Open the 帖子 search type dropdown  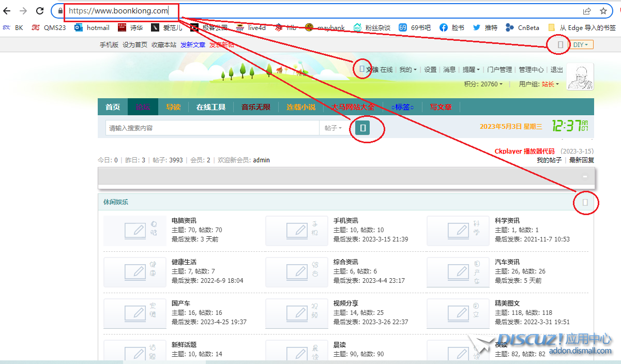[x=333, y=128]
